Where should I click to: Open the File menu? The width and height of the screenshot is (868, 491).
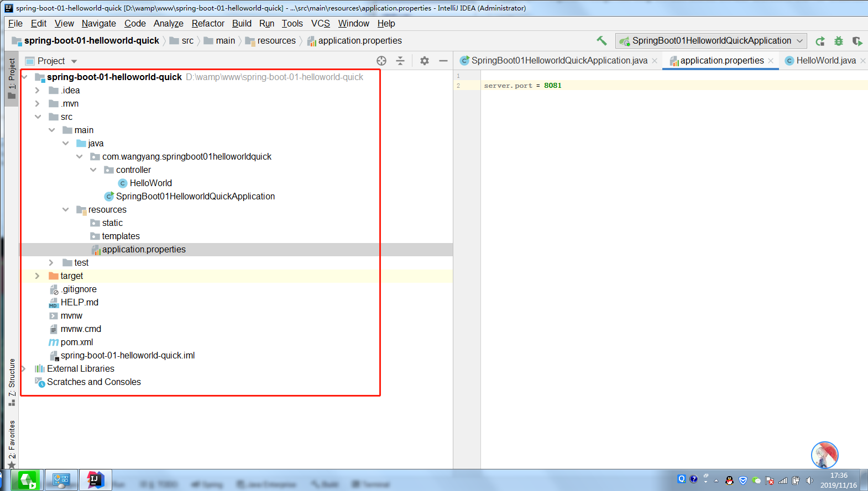(x=15, y=23)
